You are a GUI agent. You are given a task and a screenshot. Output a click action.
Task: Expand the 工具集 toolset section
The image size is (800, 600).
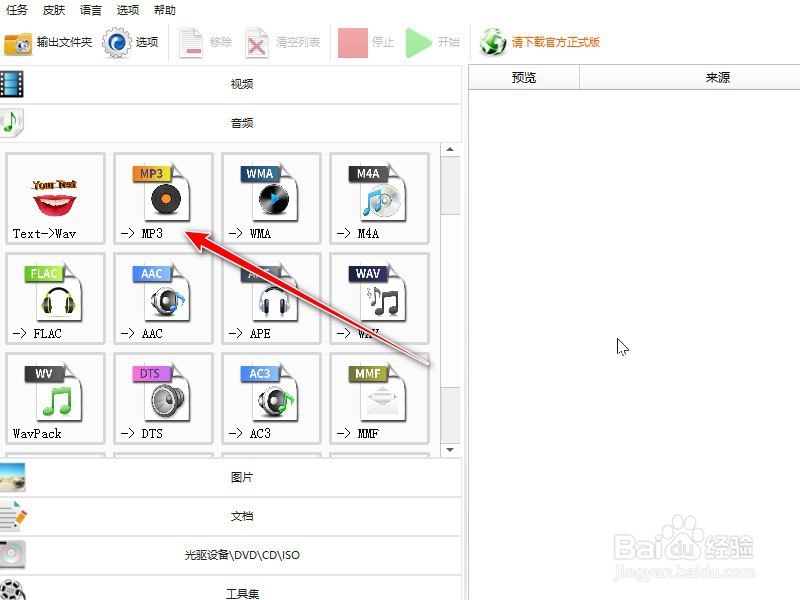tap(240, 592)
